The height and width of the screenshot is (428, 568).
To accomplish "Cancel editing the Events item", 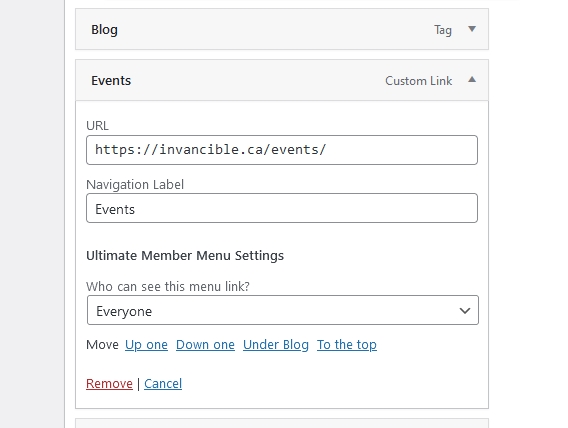I will 163,383.
